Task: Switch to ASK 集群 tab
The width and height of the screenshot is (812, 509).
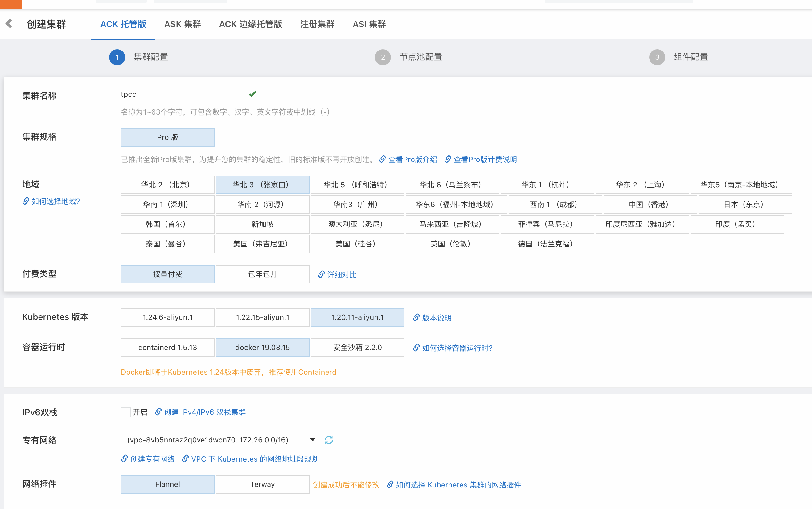Action: [182, 24]
